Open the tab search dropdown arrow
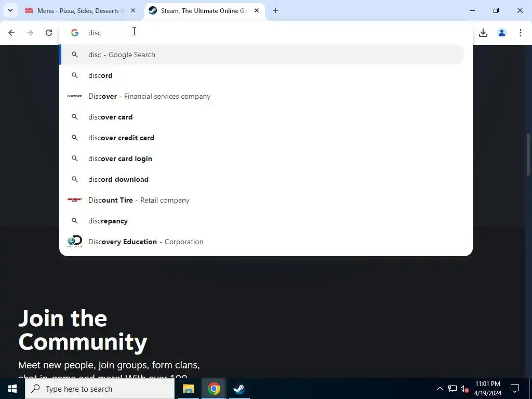The width and height of the screenshot is (532, 399). click(x=10, y=10)
